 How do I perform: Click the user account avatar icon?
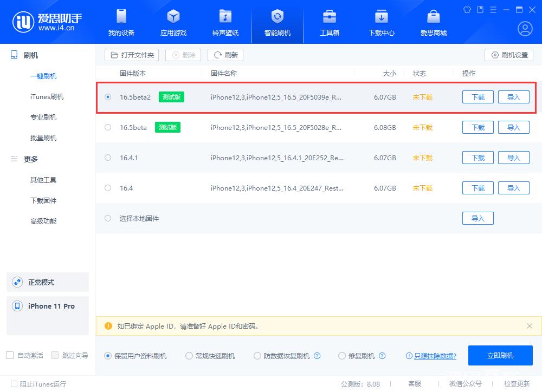coord(525,28)
